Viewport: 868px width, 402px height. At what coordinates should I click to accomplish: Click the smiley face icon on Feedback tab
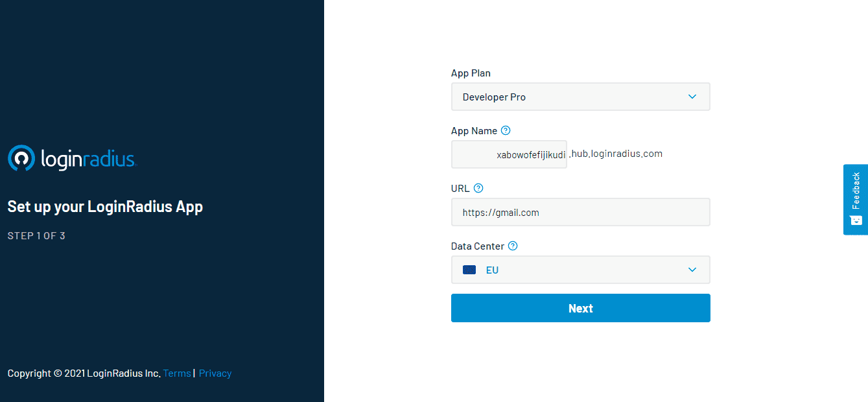(x=856, y=220)
